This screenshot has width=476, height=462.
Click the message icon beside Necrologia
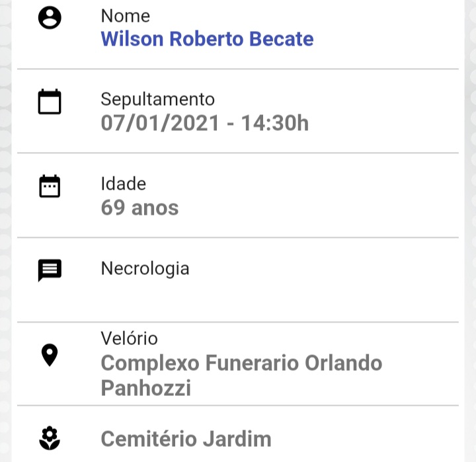point(50,270)
